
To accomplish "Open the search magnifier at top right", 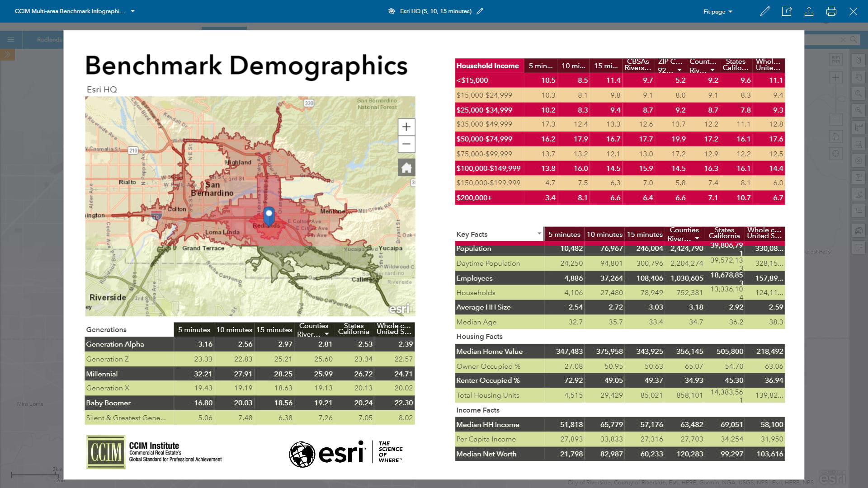I will [x=854, y=39].
